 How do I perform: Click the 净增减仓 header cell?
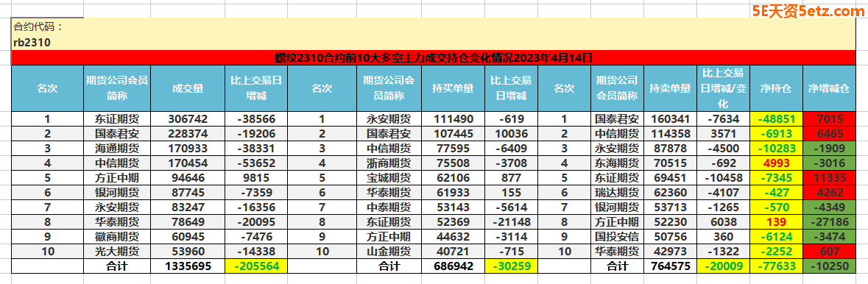click(x=829, y=88)
